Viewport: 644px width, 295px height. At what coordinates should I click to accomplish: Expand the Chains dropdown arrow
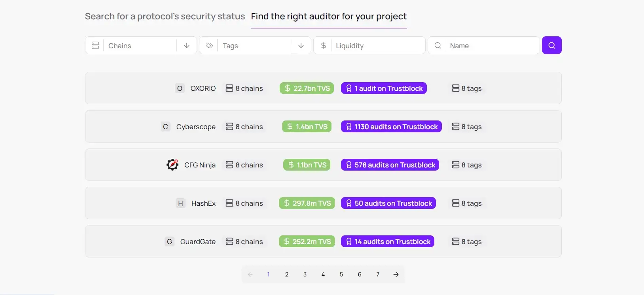(x=187, y=45)
